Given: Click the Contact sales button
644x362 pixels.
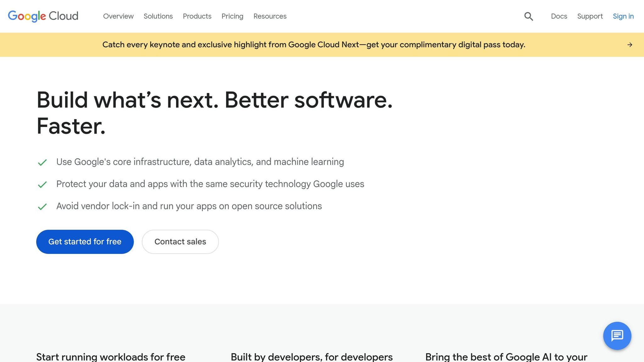Looking at the screenshot, I should click(180, 242).
